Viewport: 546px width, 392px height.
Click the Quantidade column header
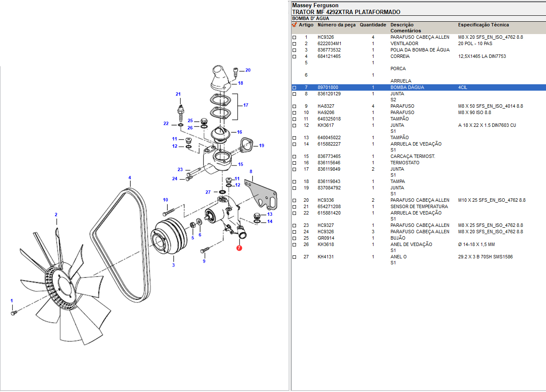click(373, 25)
